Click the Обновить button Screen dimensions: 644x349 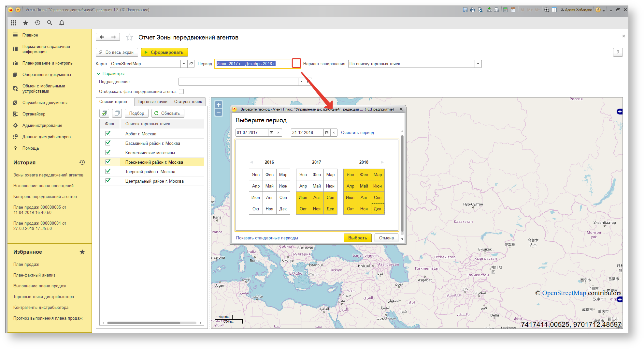pos(168,113)
